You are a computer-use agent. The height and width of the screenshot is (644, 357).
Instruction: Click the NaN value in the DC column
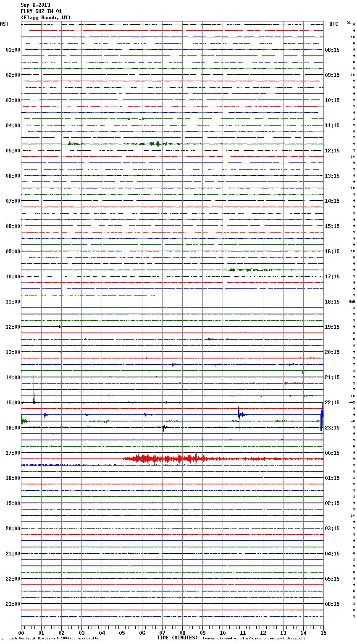coord(352,302)
